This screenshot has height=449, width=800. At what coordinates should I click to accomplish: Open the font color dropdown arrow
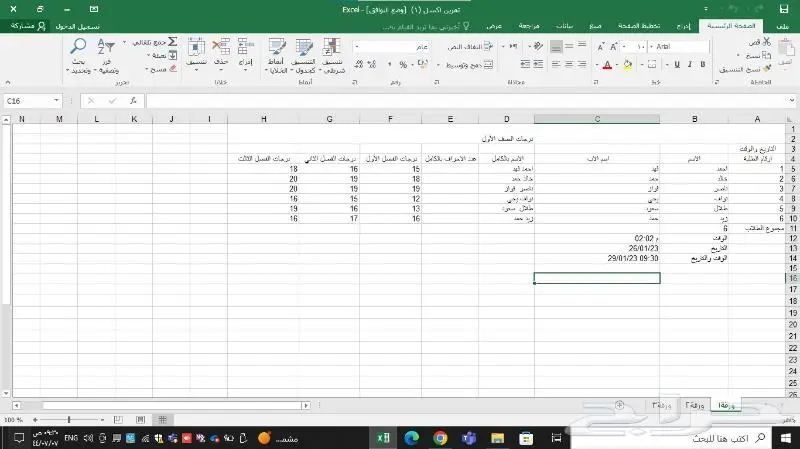point(597,65)
